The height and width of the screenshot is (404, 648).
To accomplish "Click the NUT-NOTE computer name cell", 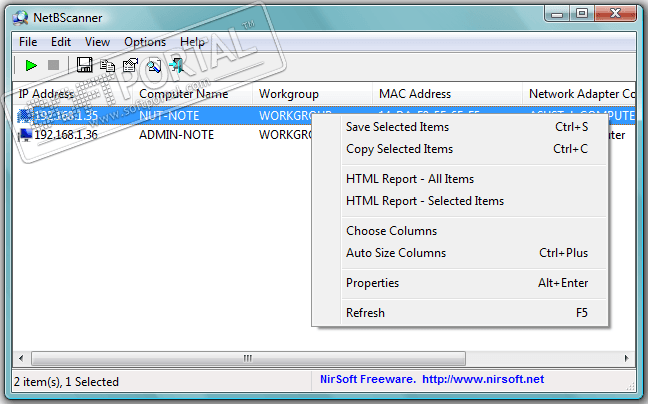I will [169, 116].
